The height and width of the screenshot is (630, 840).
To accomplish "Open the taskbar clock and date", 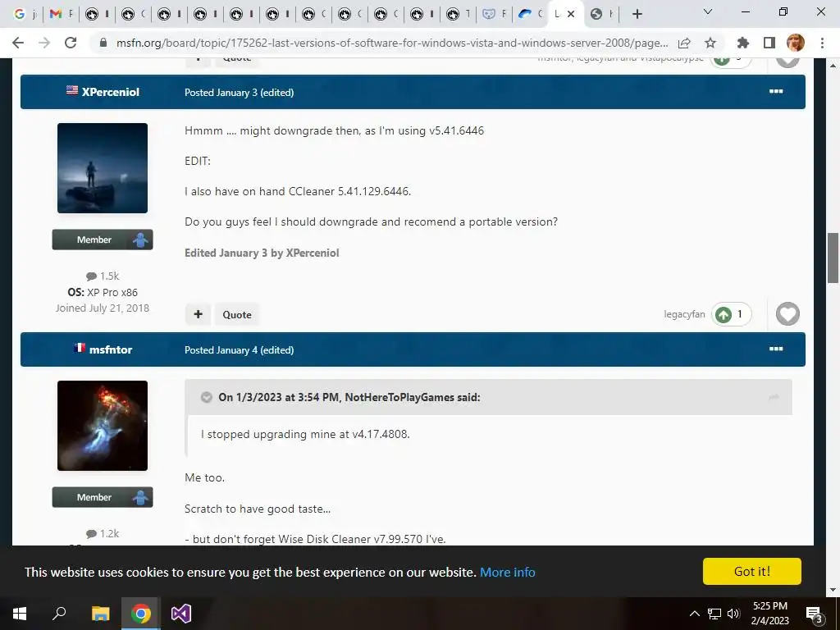I will tap(769, 614).
